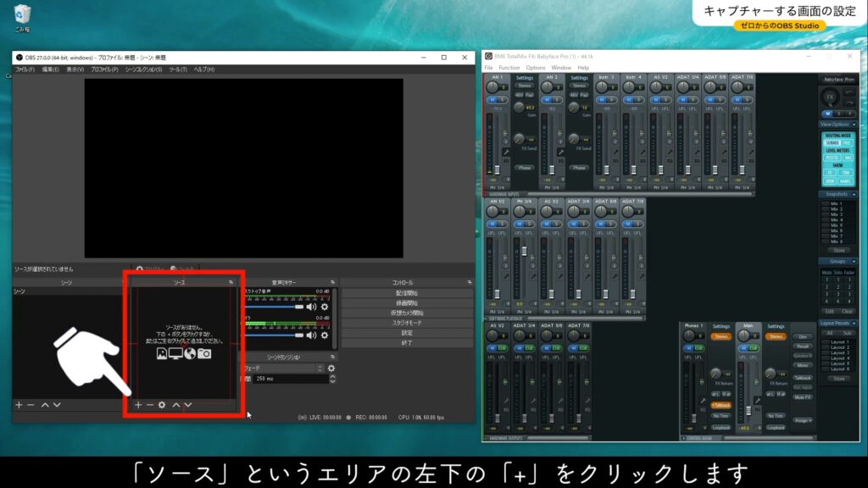Open TotalMix Window menu
Viewport: 868px width, 488px height.
(561, 68)
